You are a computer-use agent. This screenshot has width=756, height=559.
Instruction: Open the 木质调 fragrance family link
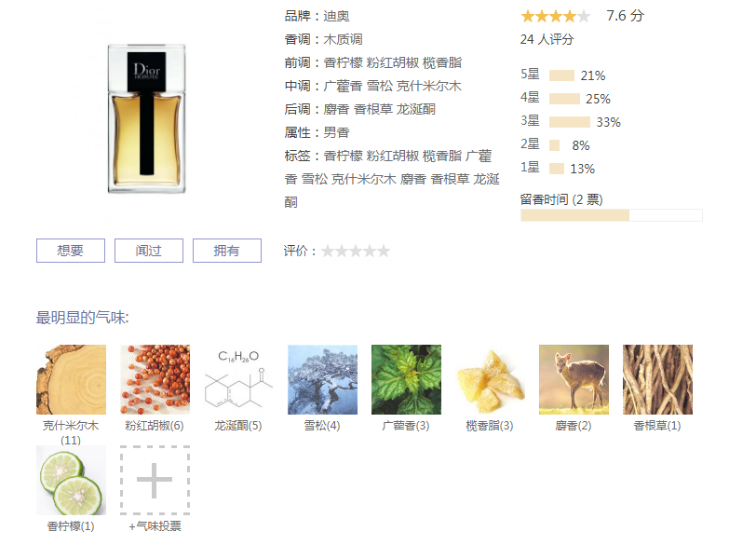[343, 39]
